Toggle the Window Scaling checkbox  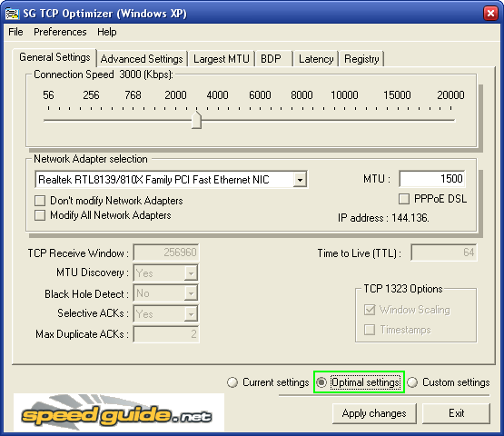pyautogui.click(x=370, y=310)
